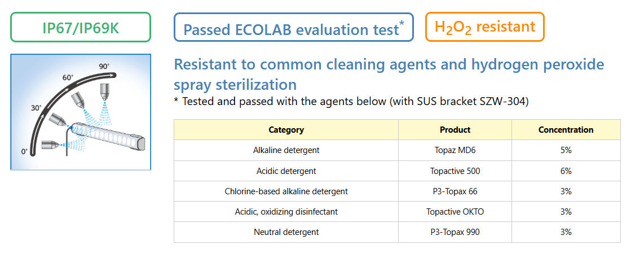Click the Passed ECOLAB evaluation test badge
Screen dimensions: 644x266
[294, 27]
